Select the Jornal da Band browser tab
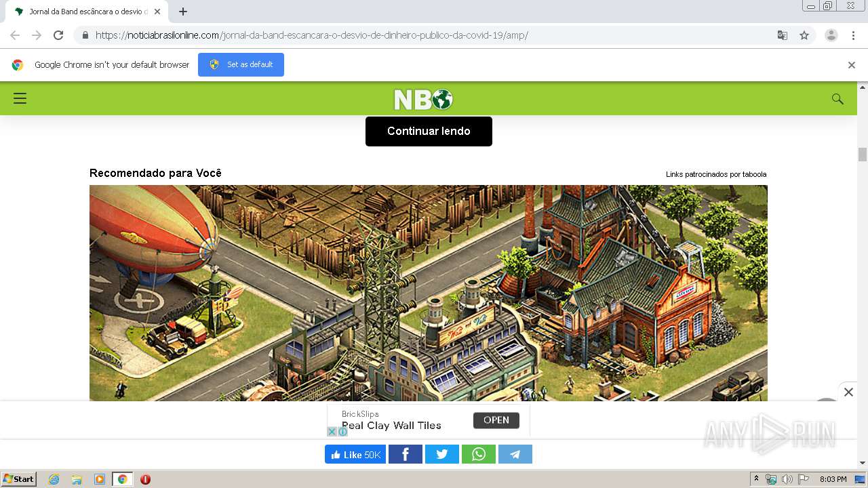 pyautogui.click(x=86, y=12)
